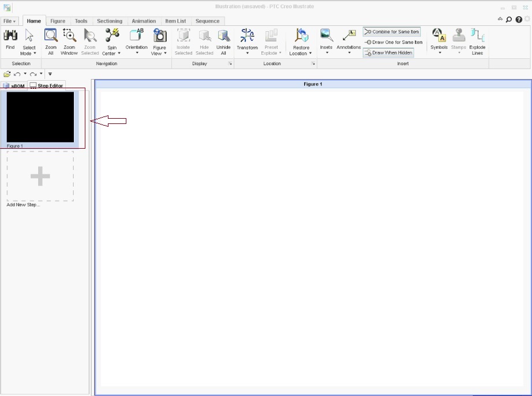Image resolution: width=532 pixels, height=396 pixels.
Task: Click Add New Step
Action: tap(40, 177)
